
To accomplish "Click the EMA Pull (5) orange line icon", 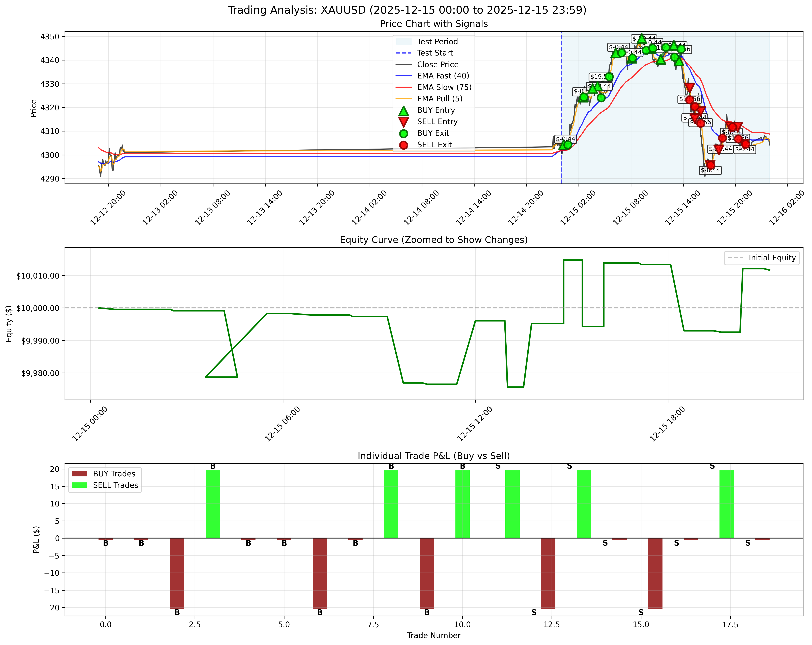I will click(404, 99).
